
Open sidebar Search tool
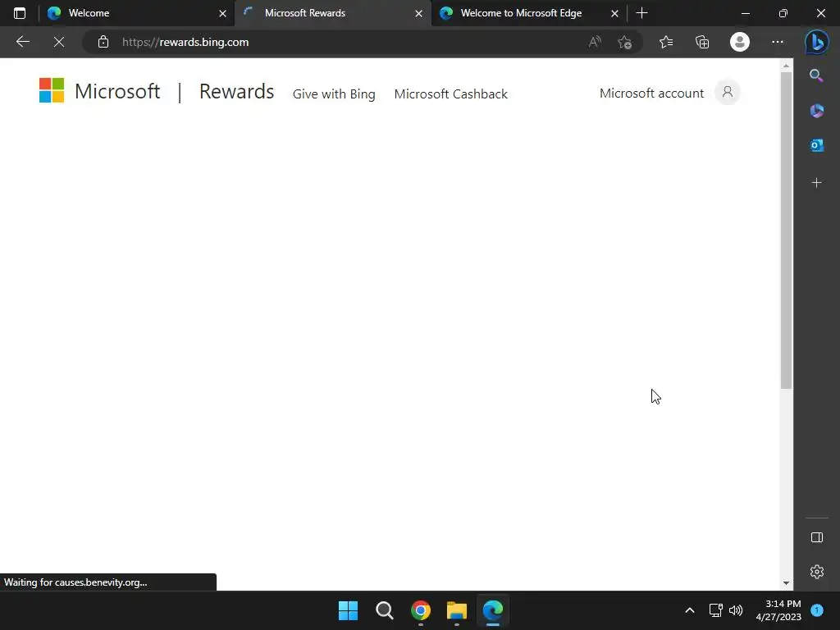click(816, 75)
